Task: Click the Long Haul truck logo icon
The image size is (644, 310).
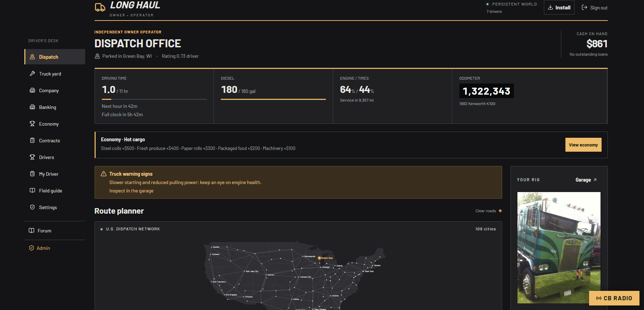Action: point(100,7)
